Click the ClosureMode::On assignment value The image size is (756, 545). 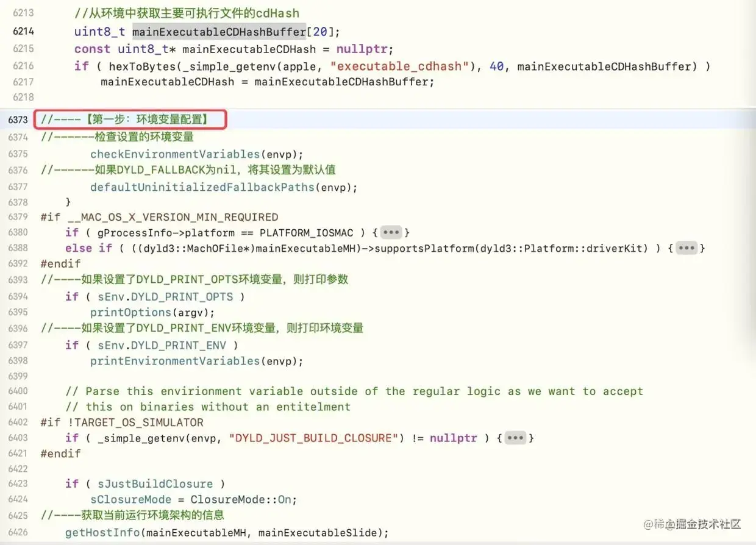coord(241,500)
